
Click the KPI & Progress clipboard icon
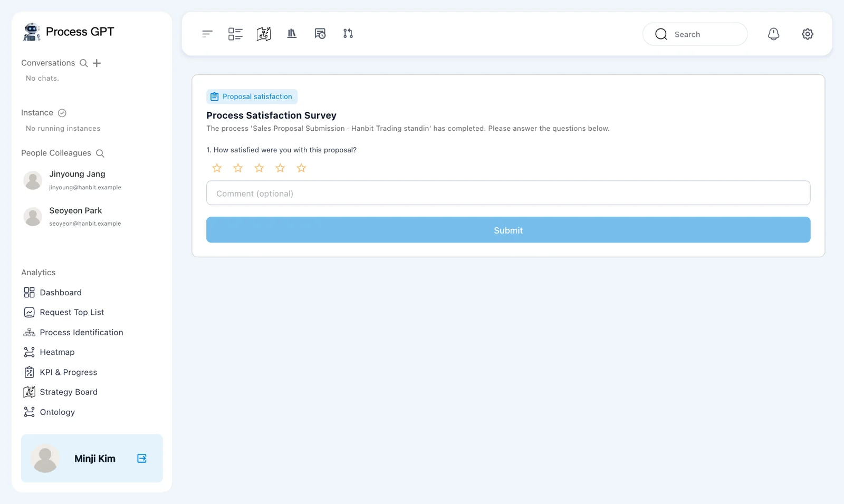click(30, 372)
